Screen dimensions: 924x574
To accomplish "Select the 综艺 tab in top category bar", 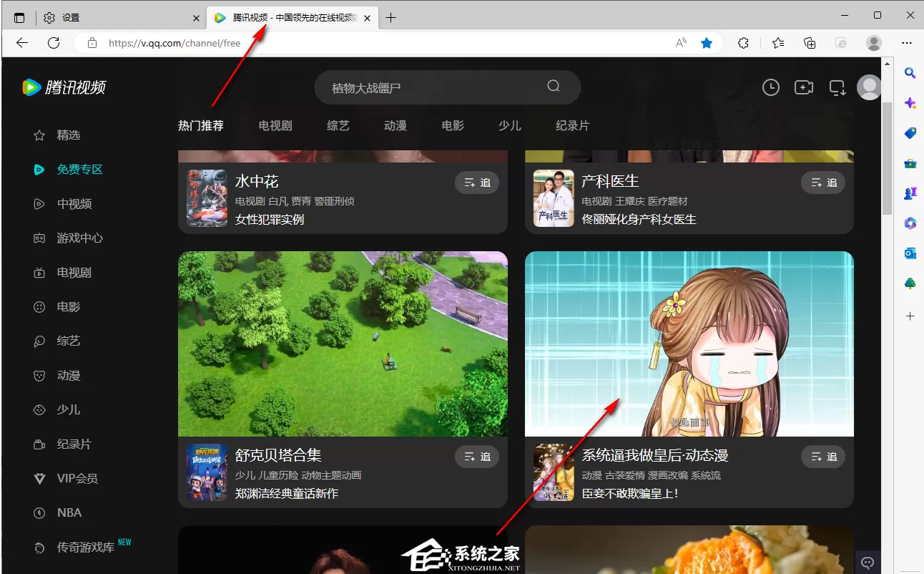I will click(338, 126).
